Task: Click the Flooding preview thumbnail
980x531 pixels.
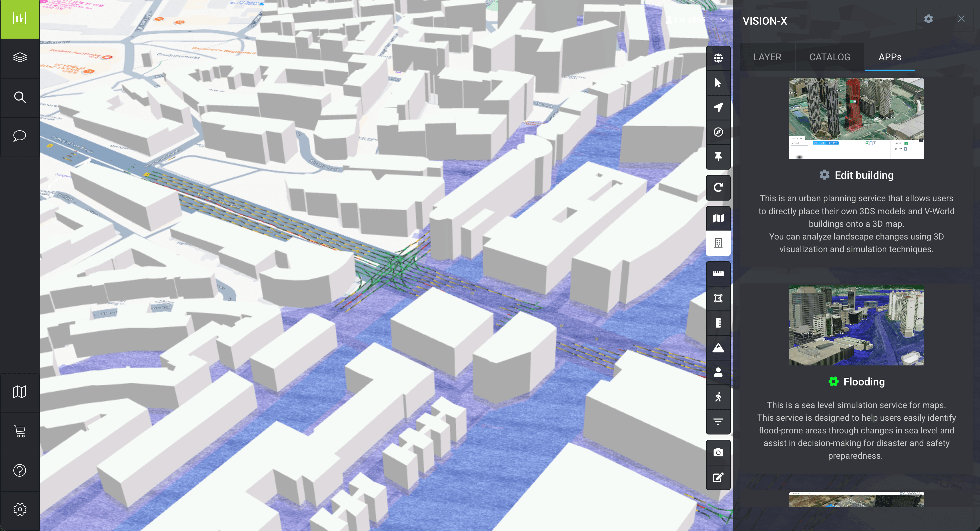Action: click(856, 325)
